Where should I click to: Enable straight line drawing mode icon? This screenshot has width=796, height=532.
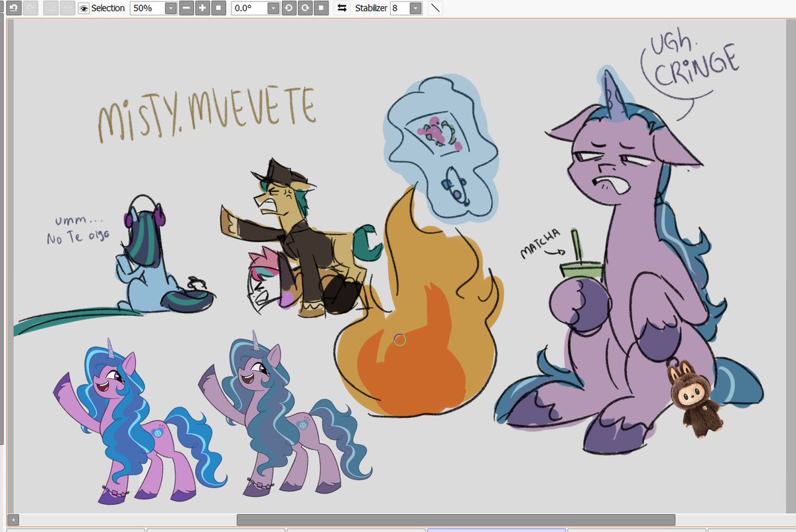(435, 8)
